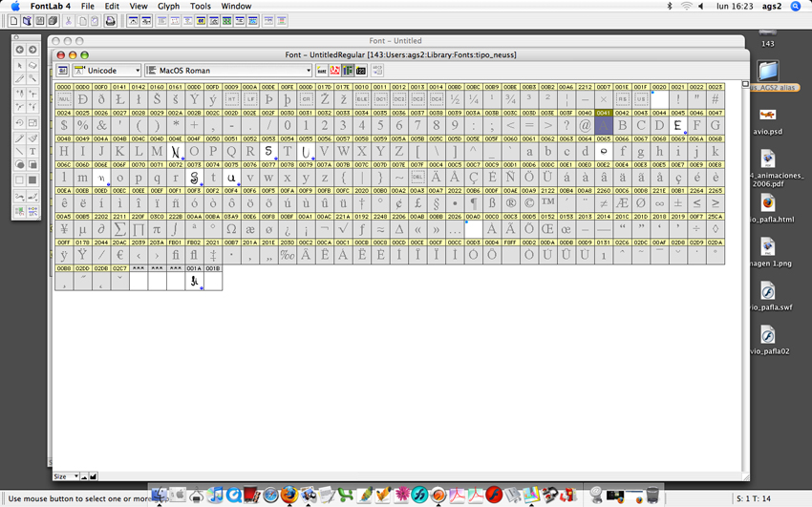Select the custom uppercase U glyph cell
Viewport: 812px width, 507px height.
pos(306,151)
